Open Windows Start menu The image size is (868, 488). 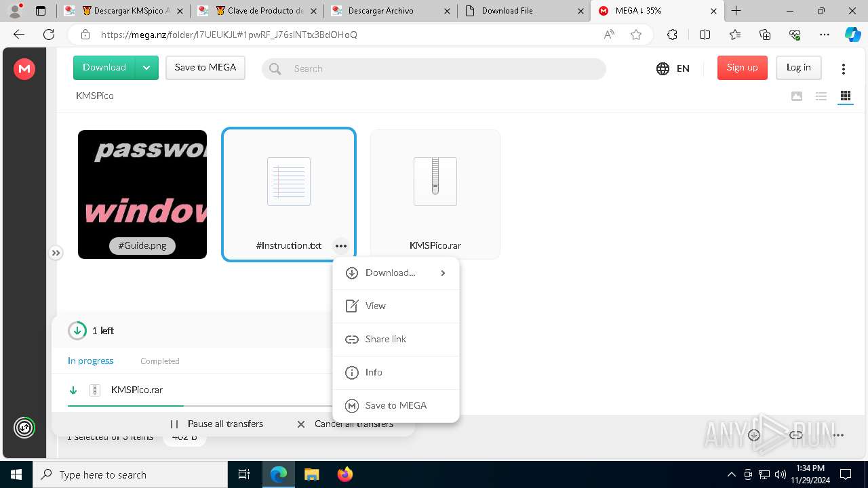click(16, 474)
